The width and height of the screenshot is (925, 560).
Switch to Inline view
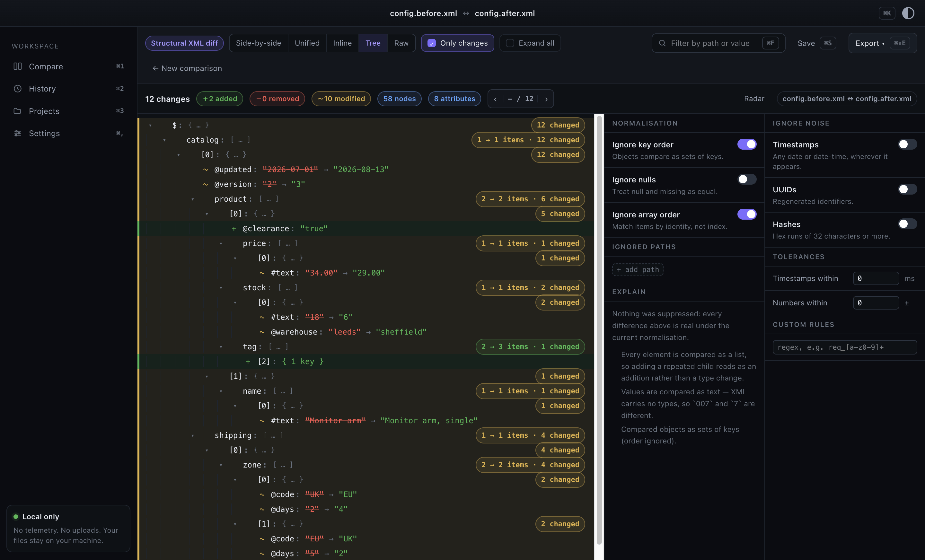[342, 43]
